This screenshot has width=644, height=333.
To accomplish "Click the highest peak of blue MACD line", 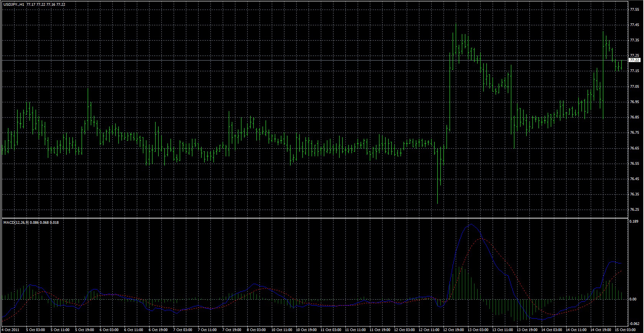I will click(x=471, y=225).
